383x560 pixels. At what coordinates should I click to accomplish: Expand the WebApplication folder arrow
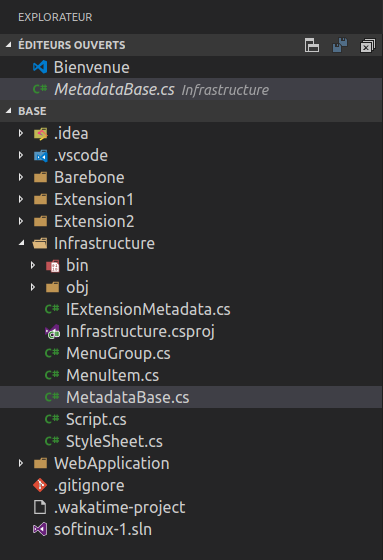21,463
